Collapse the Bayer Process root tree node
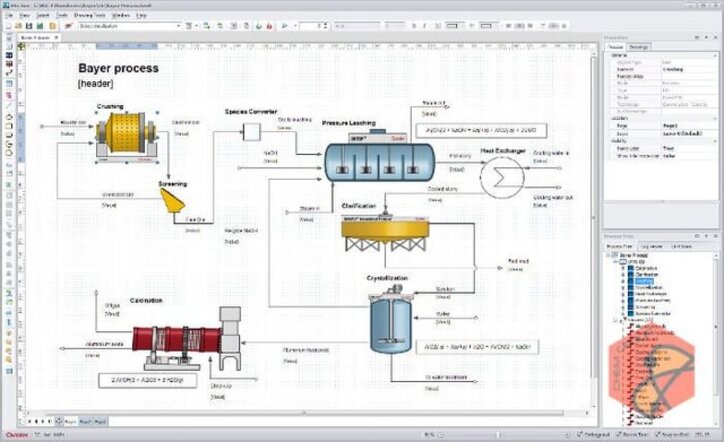The height and width of the screenshot is (442, 724). pos(609,255)
